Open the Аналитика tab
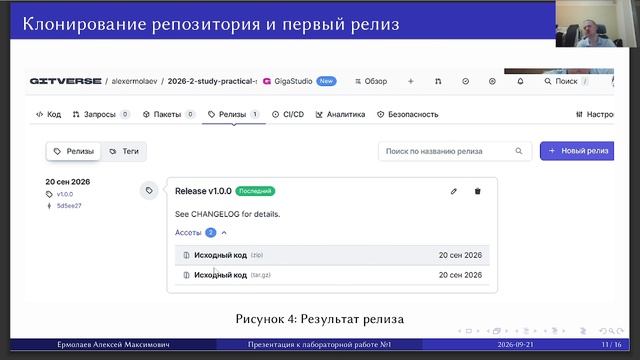Screen dimensions: 640x360 point(340,114)
